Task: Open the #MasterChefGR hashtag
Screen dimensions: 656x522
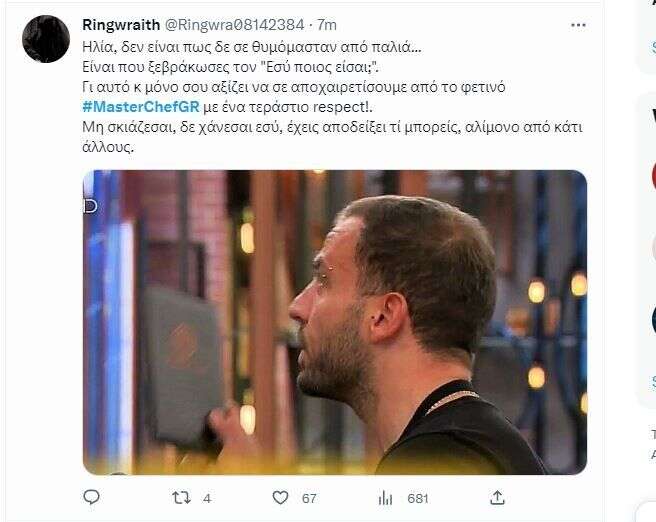Action: (x=141, y=107)
